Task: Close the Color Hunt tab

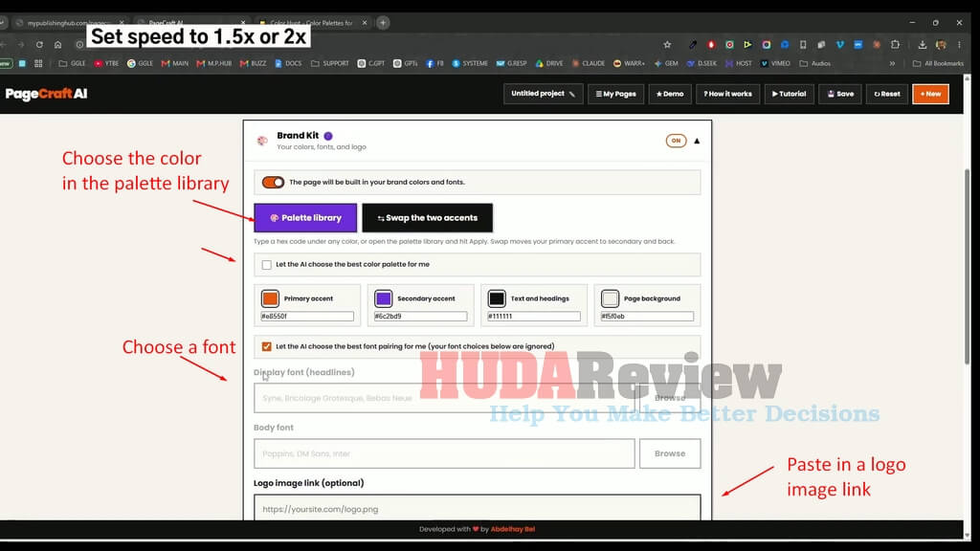Action: (365, 23)
